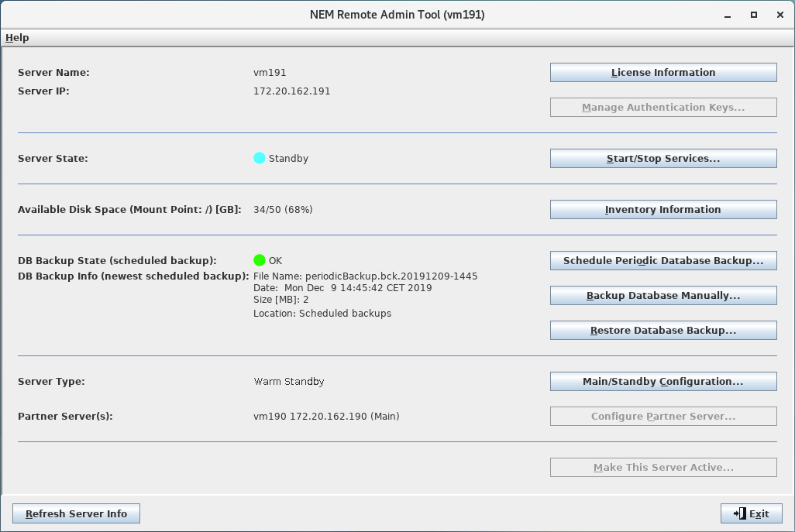Open Start/Stop Services dialog
Screen dimensions: 795x532
[x=663, y=158]
